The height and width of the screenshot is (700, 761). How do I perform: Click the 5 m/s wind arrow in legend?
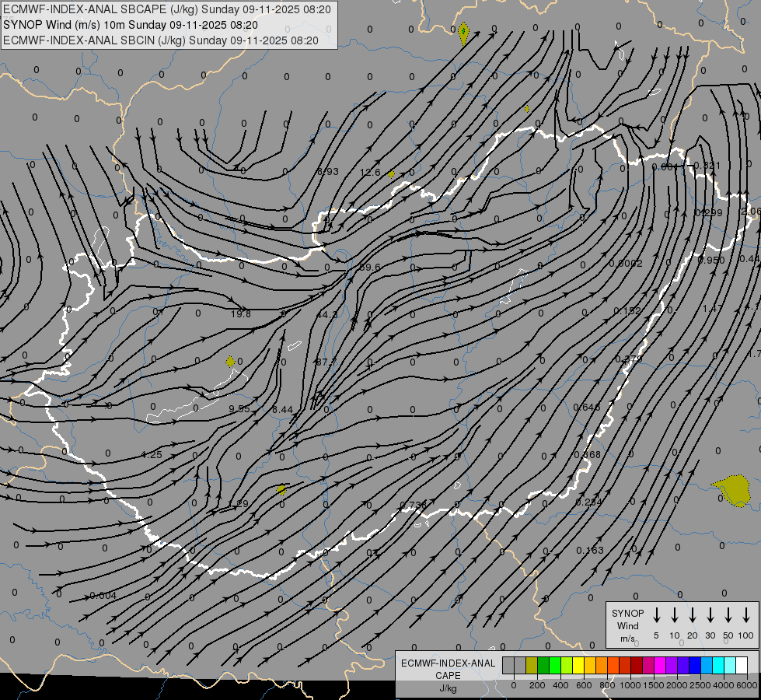657,615
